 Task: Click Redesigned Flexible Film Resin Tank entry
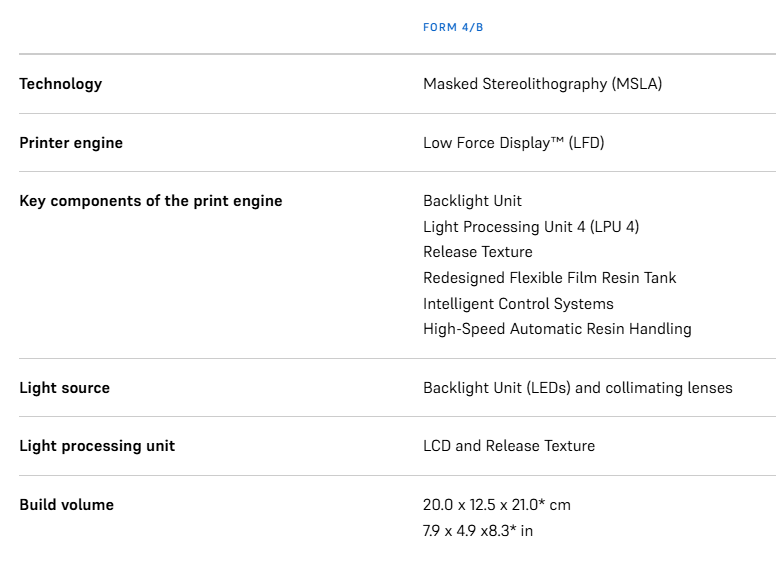coord(549,278)
